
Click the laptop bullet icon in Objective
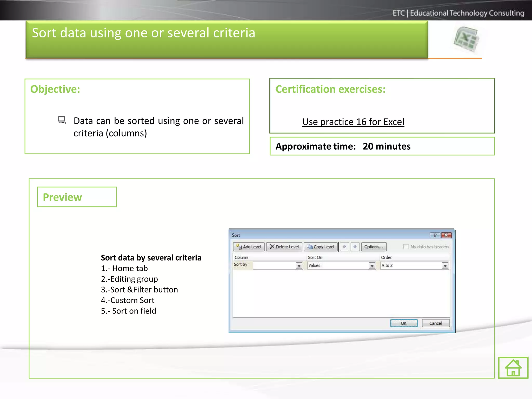click(62, 120)
